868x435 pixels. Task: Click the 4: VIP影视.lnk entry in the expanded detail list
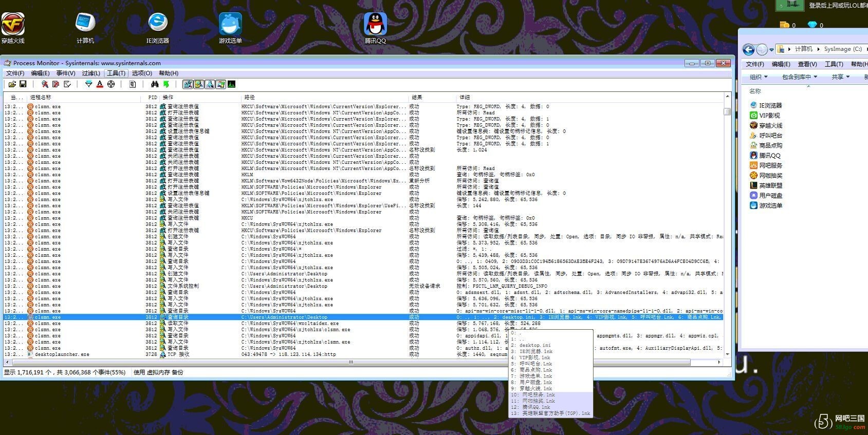pos(530,357)
